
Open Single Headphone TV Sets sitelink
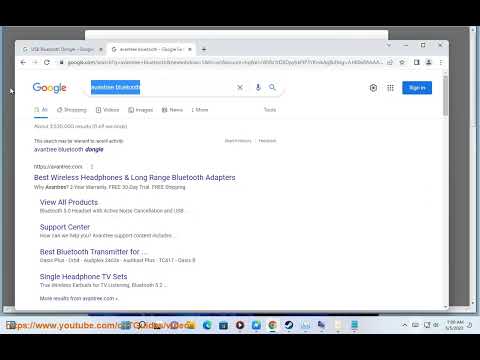[x=83, y=277]
